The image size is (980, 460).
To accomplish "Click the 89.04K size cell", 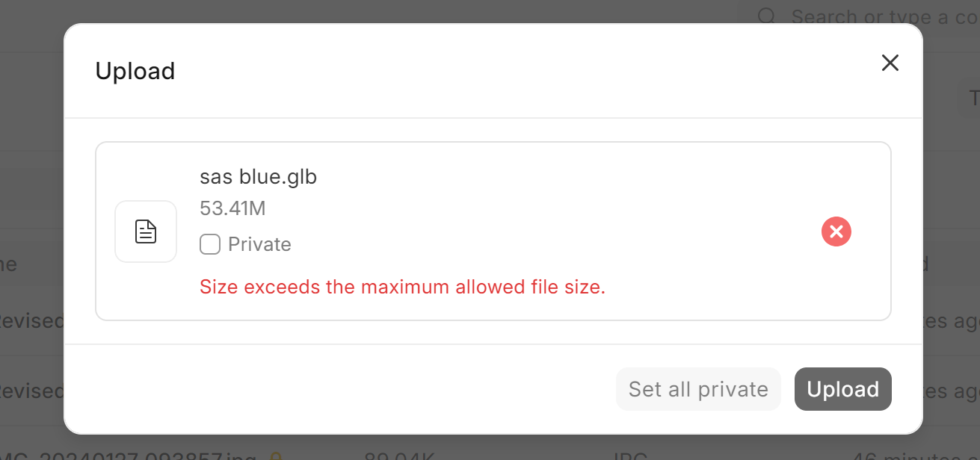I will pos(400,456).
